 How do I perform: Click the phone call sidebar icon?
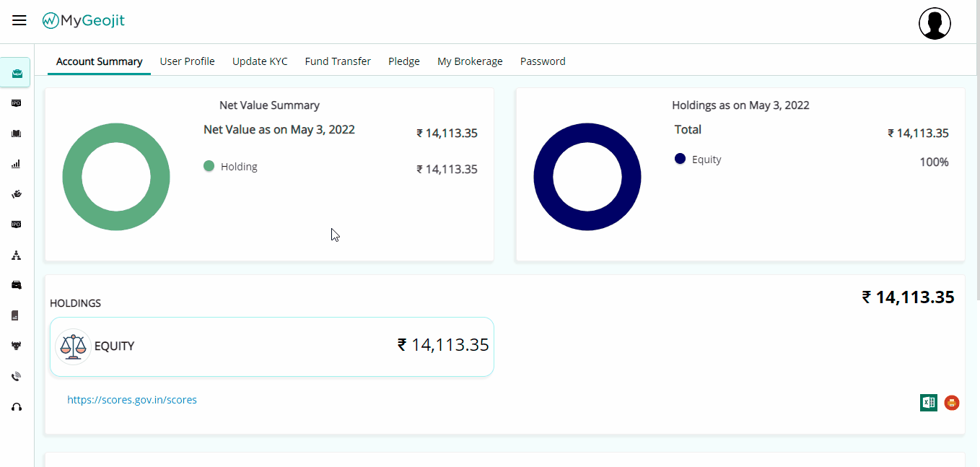tap(16, 376)
